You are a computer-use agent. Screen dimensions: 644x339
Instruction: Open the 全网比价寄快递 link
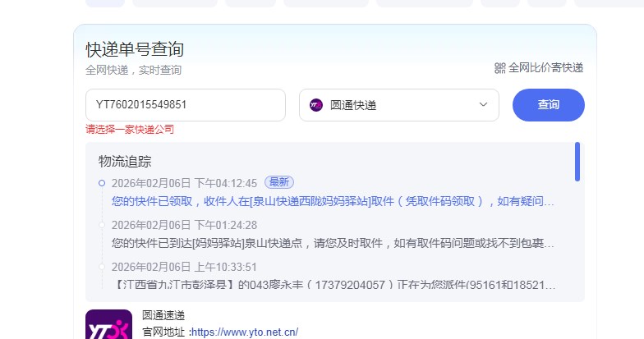tap(545, 68)
